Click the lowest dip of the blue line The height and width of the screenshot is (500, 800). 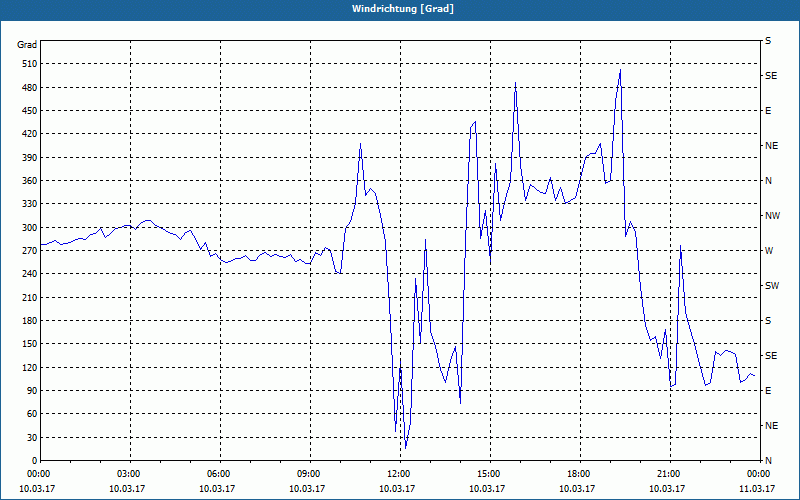pyautogui.click(x=406, y=448)
